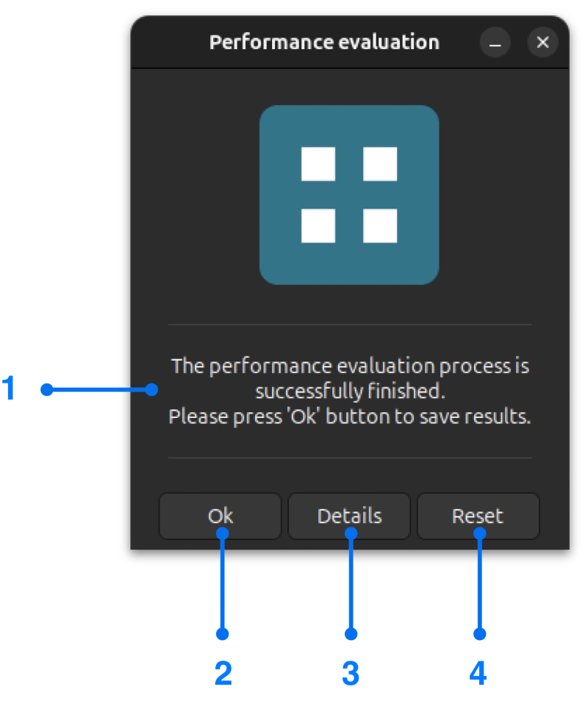Reset the performance evaluation
The height and width of the screenshot is (701, 588).
[x=478, y=516]
